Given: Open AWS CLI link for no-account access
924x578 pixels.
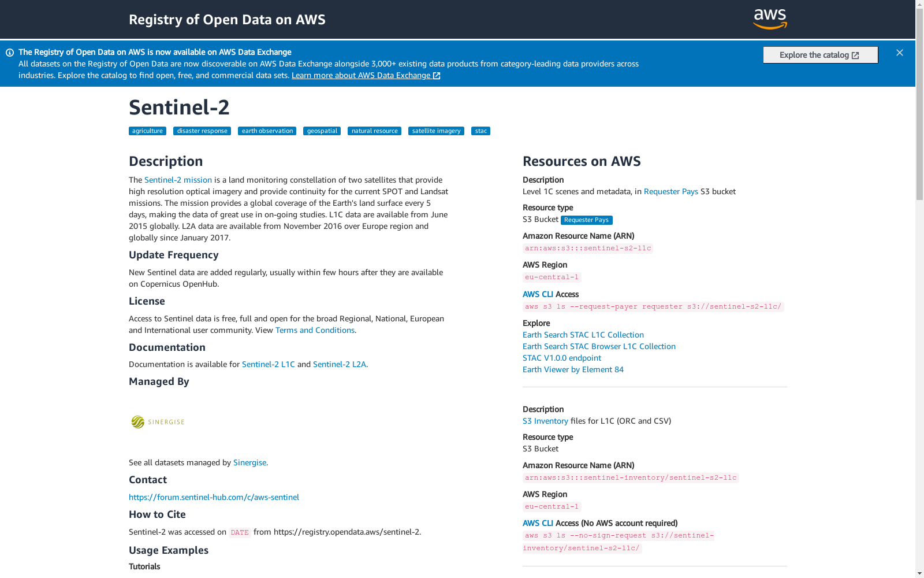Looking at the screenshot, I should click(538, 523).
